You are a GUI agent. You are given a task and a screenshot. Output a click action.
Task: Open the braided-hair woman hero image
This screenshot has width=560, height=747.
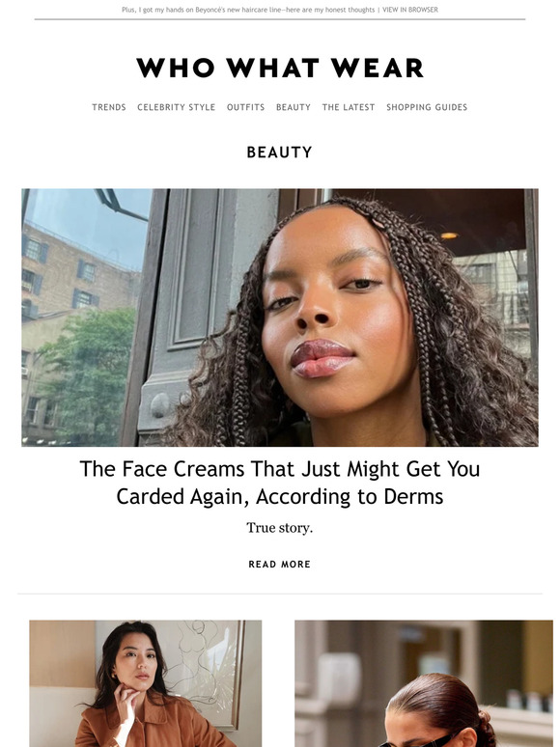pyautogui.click(x=280, y=318)
